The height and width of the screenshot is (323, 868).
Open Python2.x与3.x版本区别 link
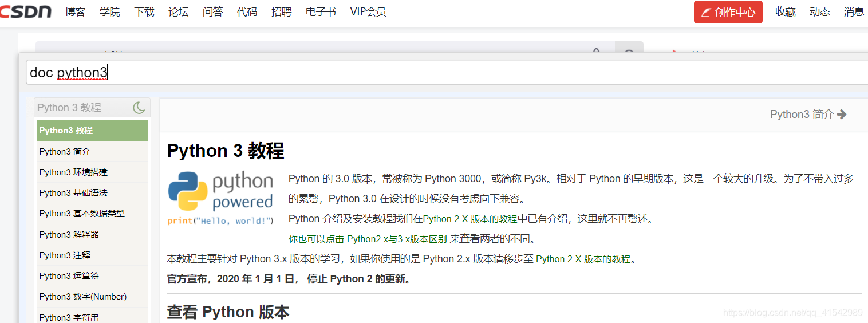[x=368, y=239]
